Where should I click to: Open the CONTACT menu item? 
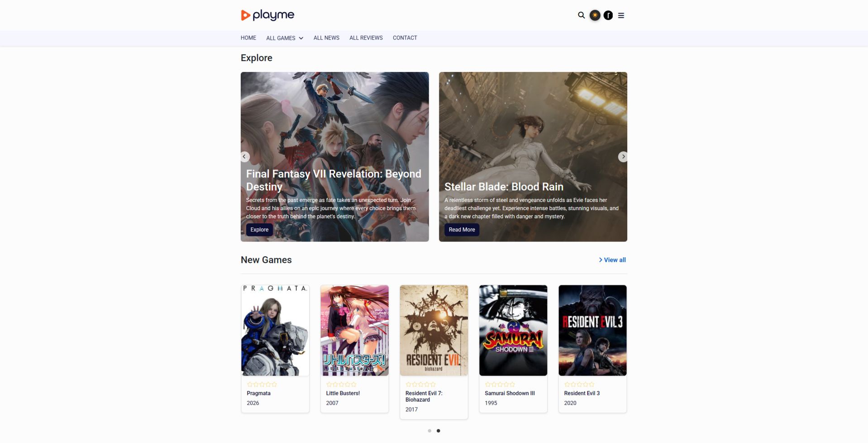(405, 38)
